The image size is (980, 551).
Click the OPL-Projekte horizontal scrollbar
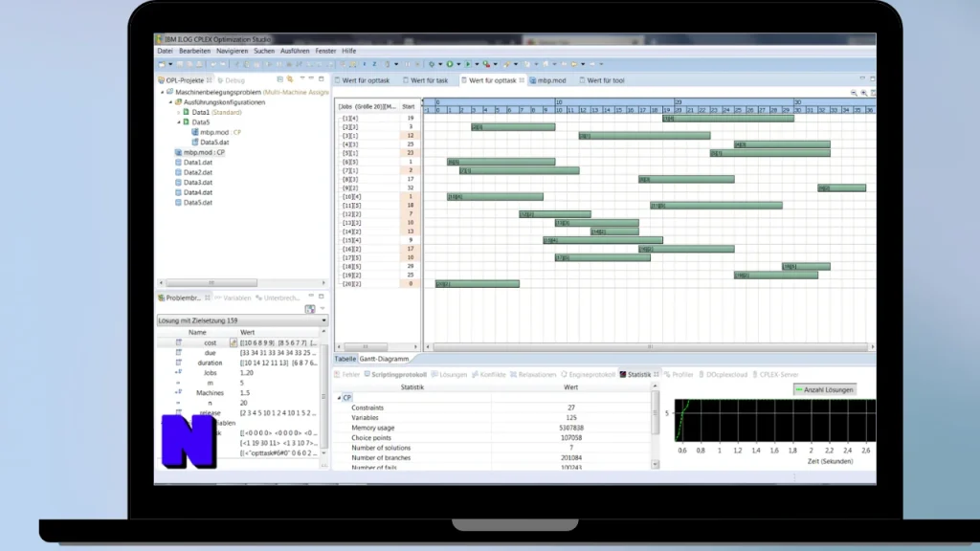[242, 283]
